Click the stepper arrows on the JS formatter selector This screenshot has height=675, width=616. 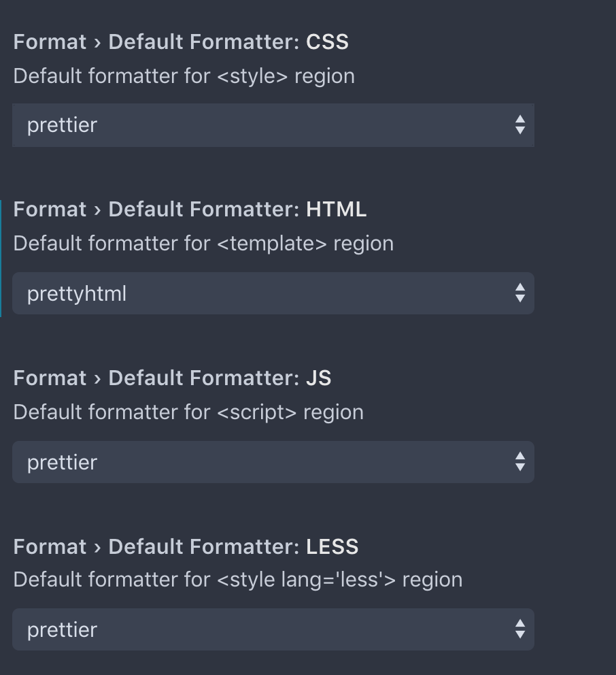(519, 462)
